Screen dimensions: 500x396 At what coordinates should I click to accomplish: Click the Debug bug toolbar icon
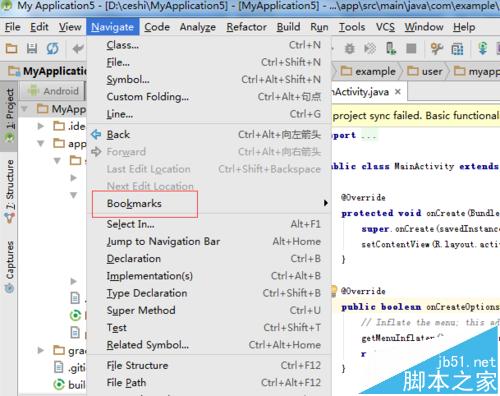(x=349, y=49)
